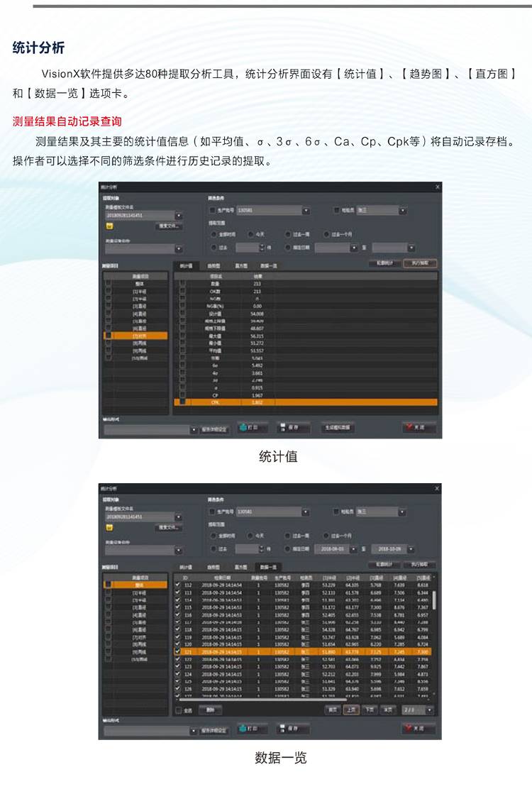Click the Print icon in the lower data-list dialog

pos(243,729)
